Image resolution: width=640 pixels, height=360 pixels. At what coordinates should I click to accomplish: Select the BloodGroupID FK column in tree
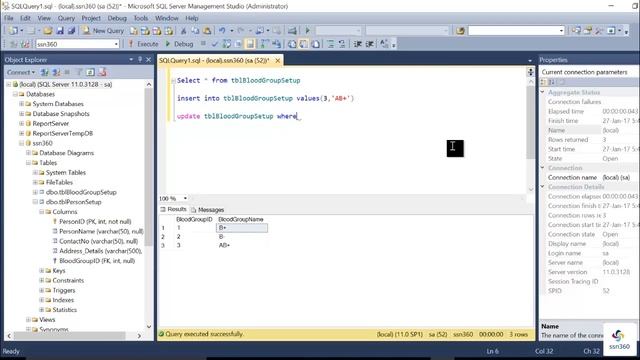coord(97,261)
